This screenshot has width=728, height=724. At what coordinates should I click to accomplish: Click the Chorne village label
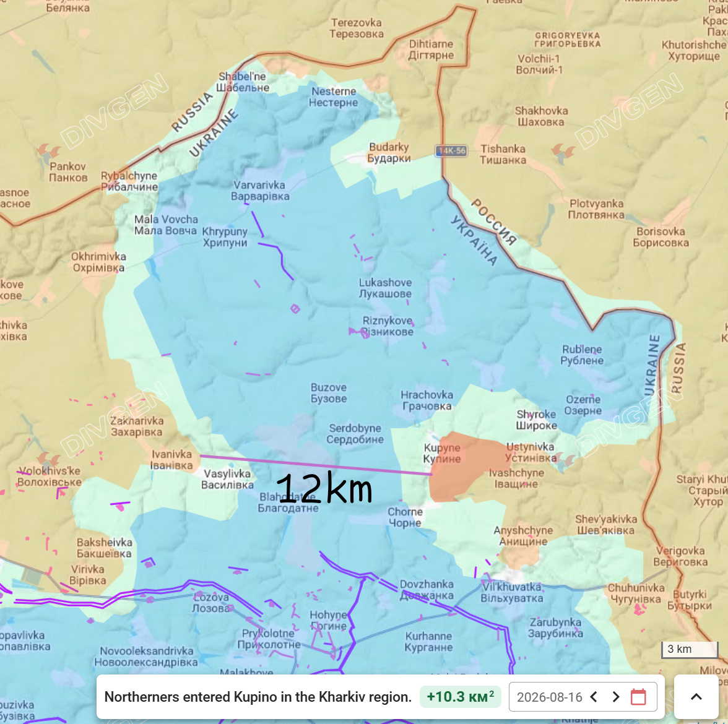pyautogui.click(x=405, y=517)
